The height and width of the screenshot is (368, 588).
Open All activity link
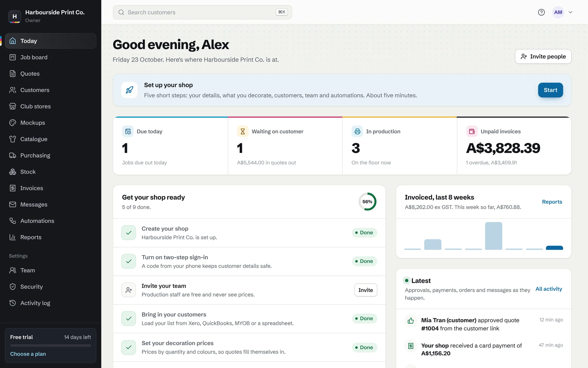click(549, 289)
